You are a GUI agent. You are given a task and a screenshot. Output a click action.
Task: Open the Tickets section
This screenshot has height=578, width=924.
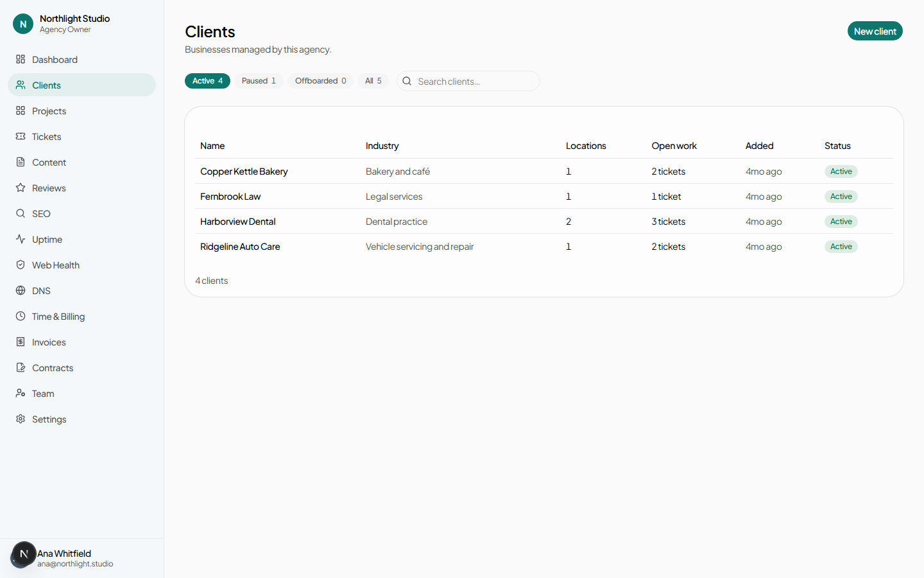81,136
